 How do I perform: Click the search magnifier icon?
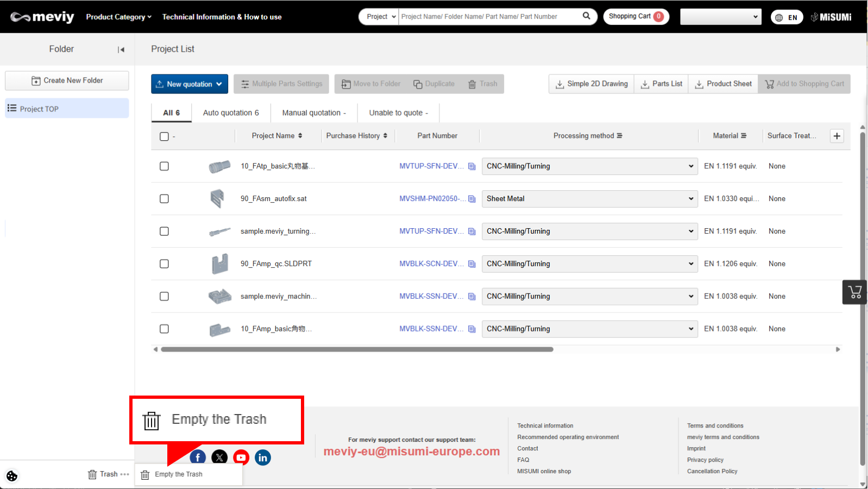coord(586,16)
